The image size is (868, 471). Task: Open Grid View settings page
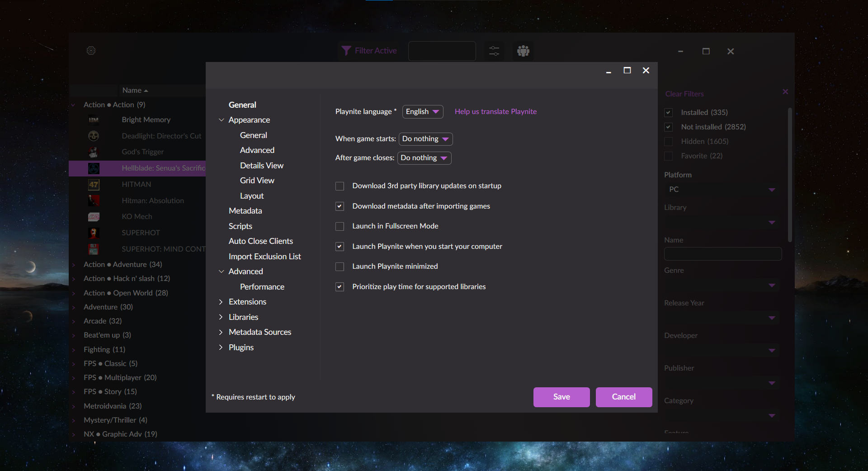pyautogui.click(x=257, y=181)
